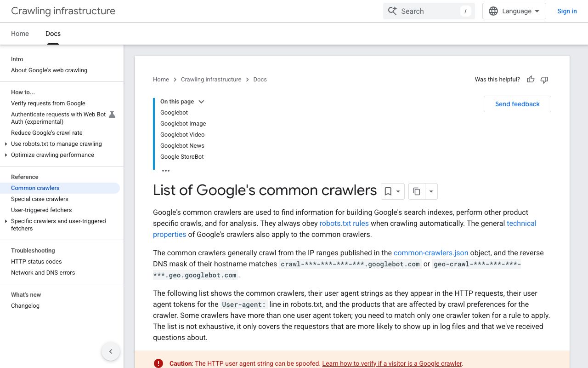Click Docs in the breadcrumb
This screenshot has width=588, height=368.
tap(260, 80)
